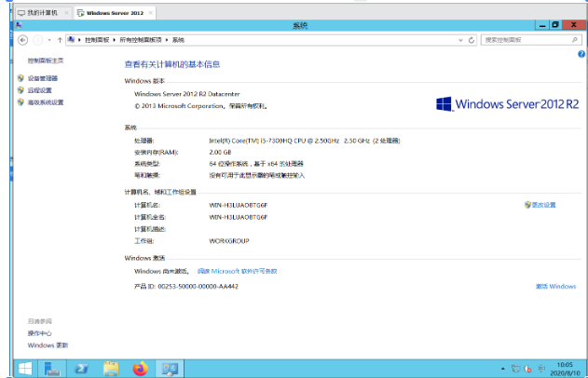Click the 系统 breadcrumb

tap(178, 40)
